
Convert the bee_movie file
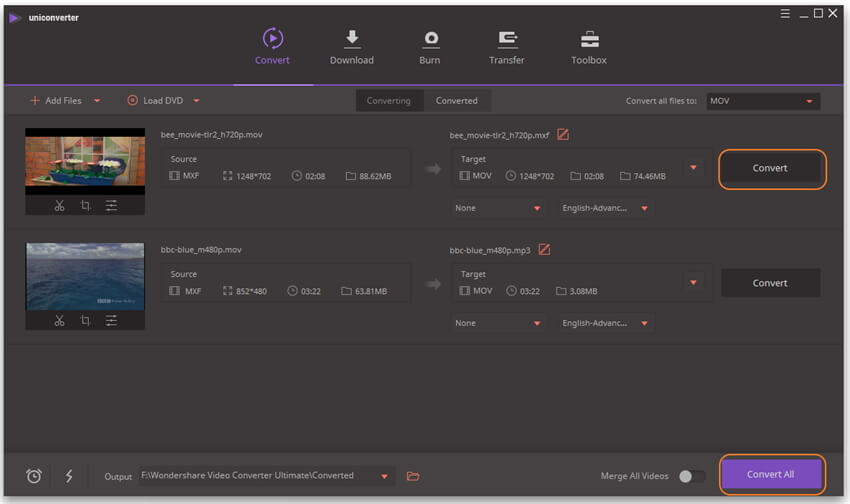tap(770, 169)
